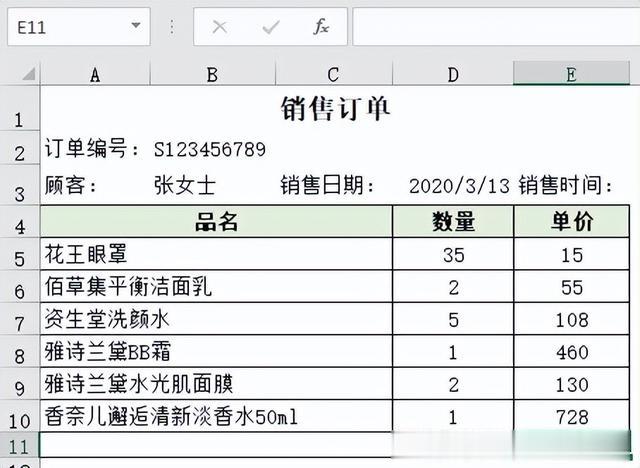Select row 6 header

click(x=20, y=286)
